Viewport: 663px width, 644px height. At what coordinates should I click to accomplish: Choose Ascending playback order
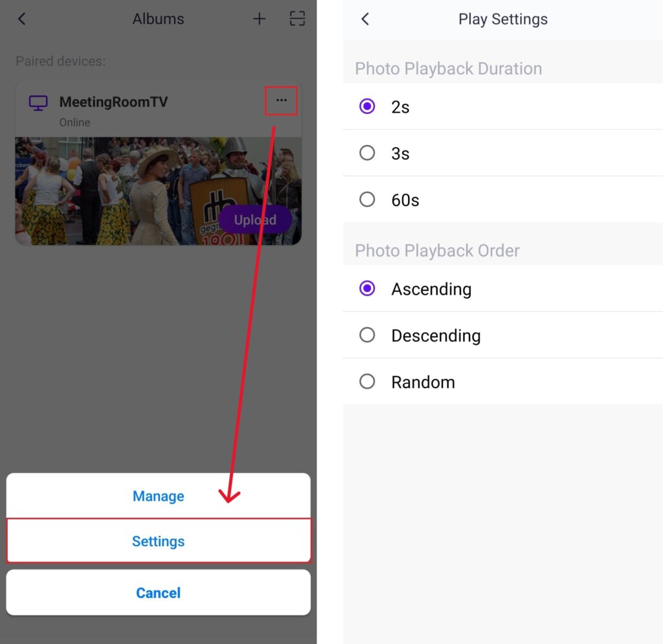pos(367,288)
